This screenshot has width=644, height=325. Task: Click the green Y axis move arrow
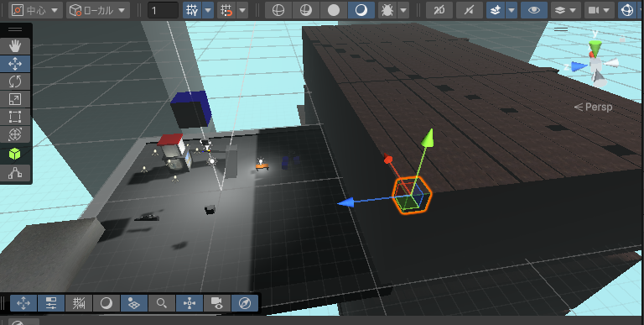coord(428,138)
